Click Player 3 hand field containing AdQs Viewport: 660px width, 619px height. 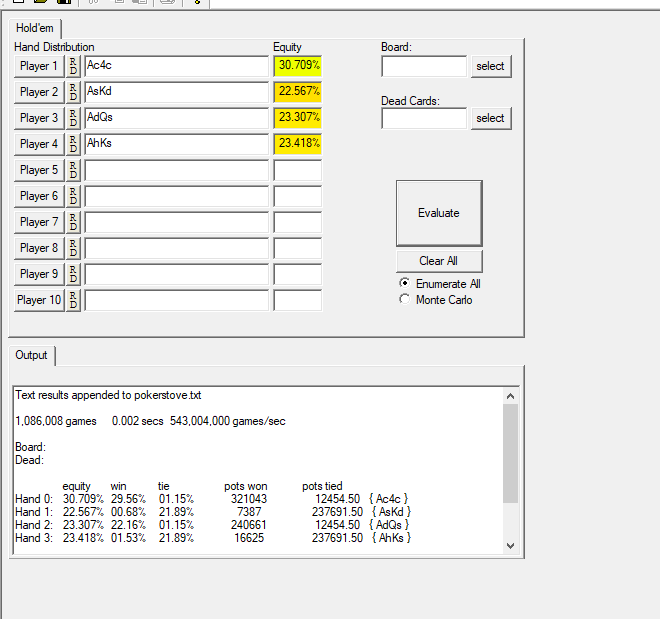tap(176, 118)
